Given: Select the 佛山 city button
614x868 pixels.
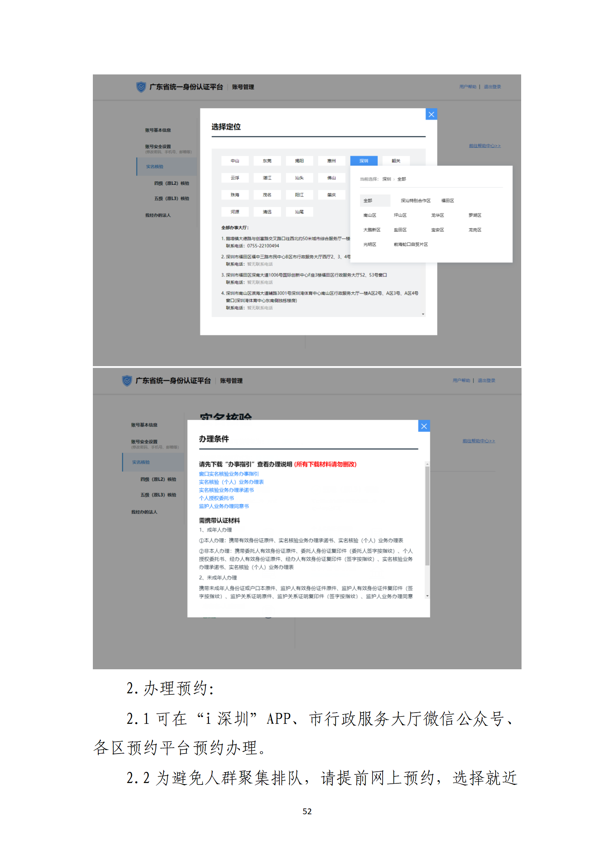Looking at the screenshot, I should (x=331, y=178).
